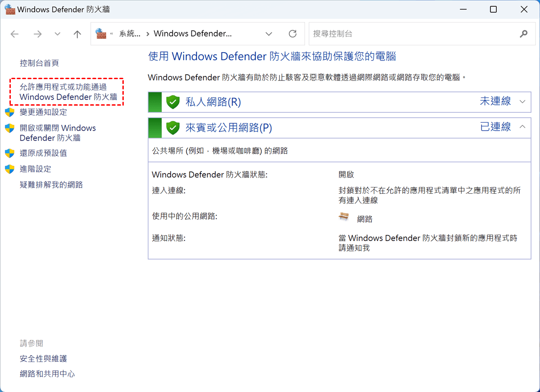Open 疑難排解我的網路 link
The width and height of the screenshot is (540, 392).
point(51,185)
